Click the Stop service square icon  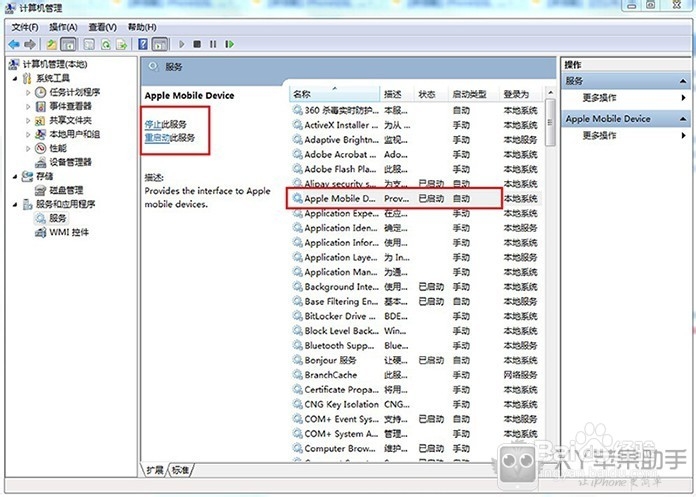[197, 44]
